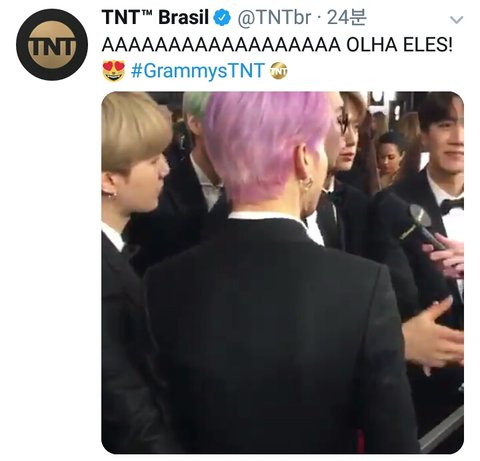Click the heart-eyes emoji in the tweet
This screenshot has width=480, height=461.
(x=114, y=71)
